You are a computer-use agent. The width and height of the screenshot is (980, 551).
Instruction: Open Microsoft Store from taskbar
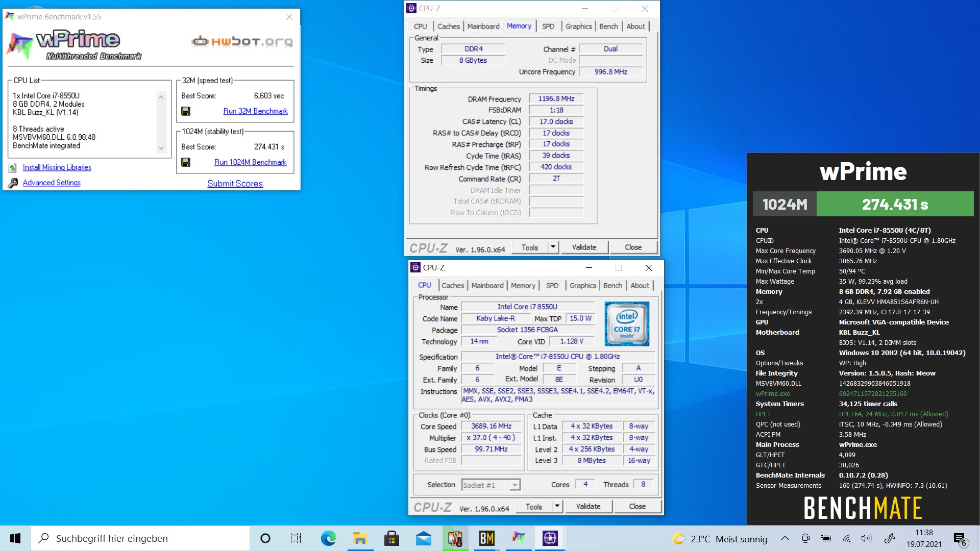coord(391,538)
